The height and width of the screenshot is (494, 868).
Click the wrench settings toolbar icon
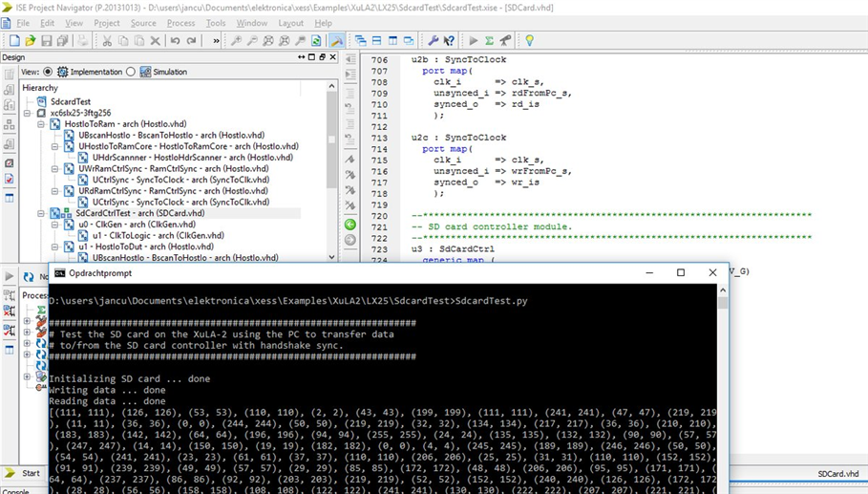click(x=433, y=41)
